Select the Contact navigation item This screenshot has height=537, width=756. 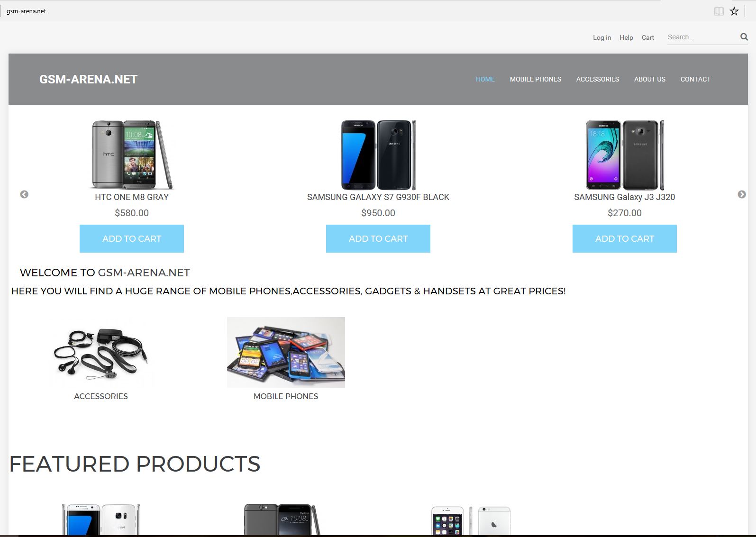[695, 79]
